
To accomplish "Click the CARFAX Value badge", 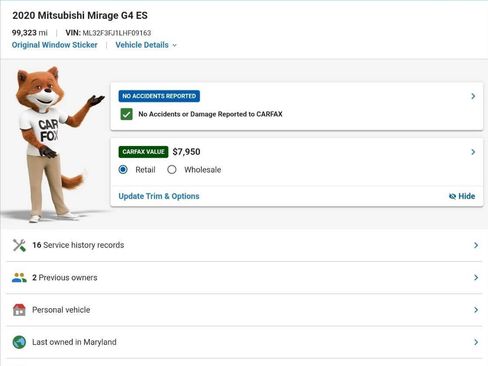I will [143, 152].
